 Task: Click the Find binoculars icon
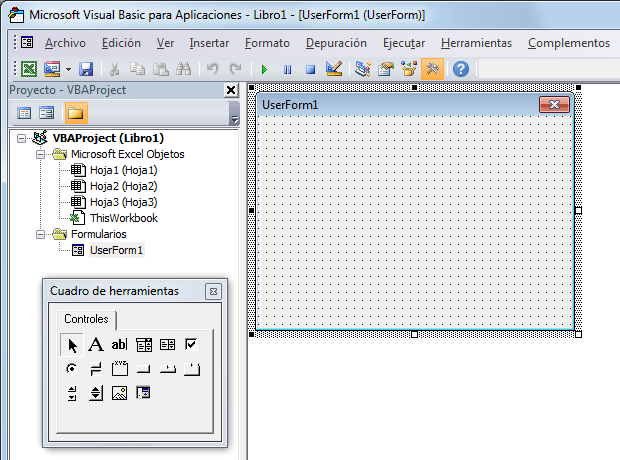coord(183,69)
